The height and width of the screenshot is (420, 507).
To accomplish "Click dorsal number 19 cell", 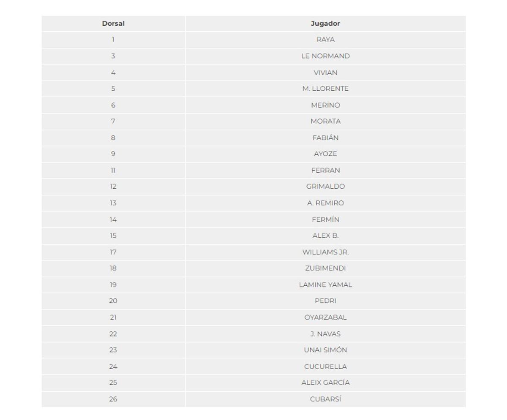I will [113, 285].
